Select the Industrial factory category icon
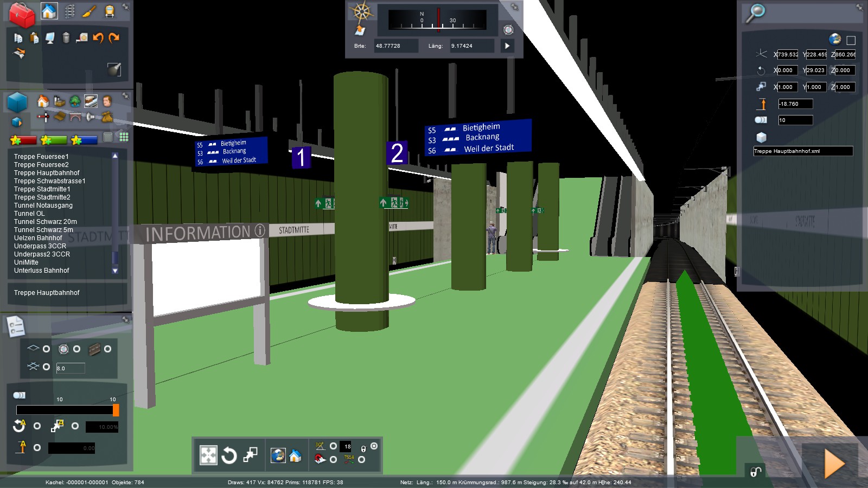868x488 pixels. coord(59,101)
